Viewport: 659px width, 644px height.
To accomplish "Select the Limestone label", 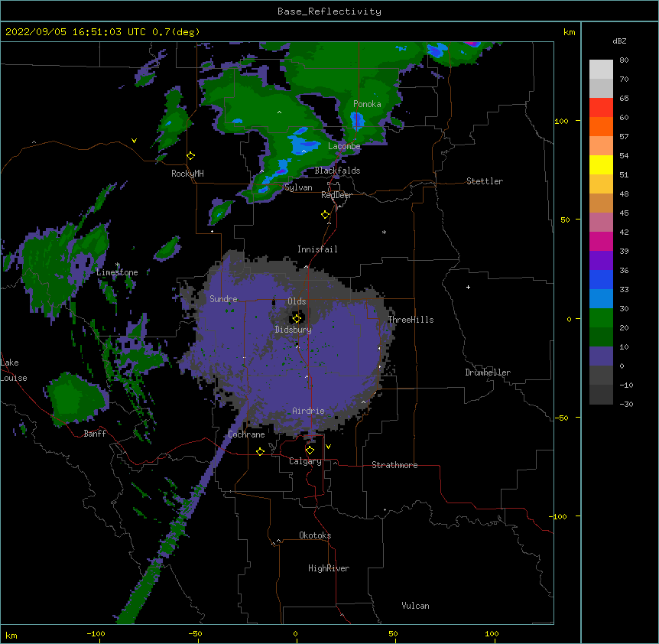I will (117, 272).
